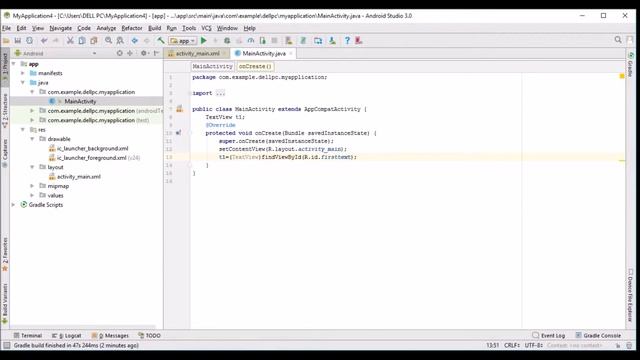This screenshot has width=640, height=360.
Task: Toggle read-only lock icon in status bar
Action: tap(618, 345)
